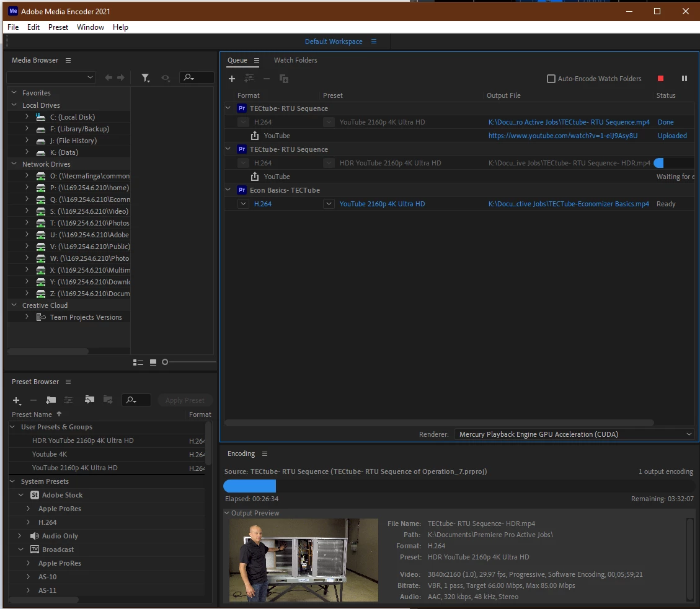Click the Add Output icon in Queue toolbar
This screenshot has height=609, width=700.
tap(249, 79)
